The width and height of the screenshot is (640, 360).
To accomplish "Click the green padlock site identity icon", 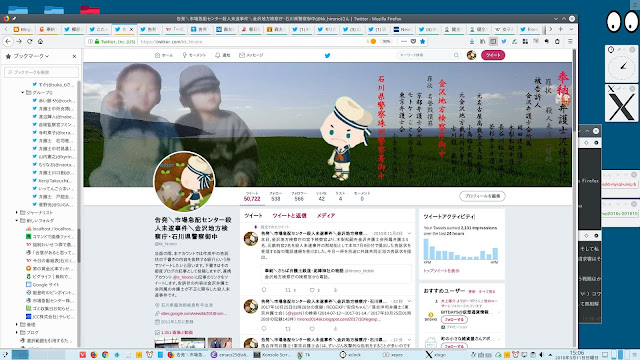I will tap(97, 41).
